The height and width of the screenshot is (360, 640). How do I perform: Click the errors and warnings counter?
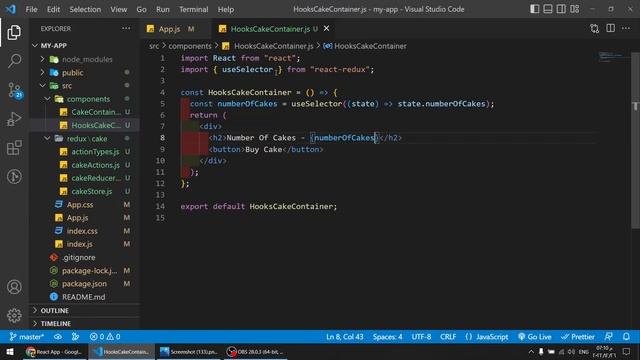(105, 337)
